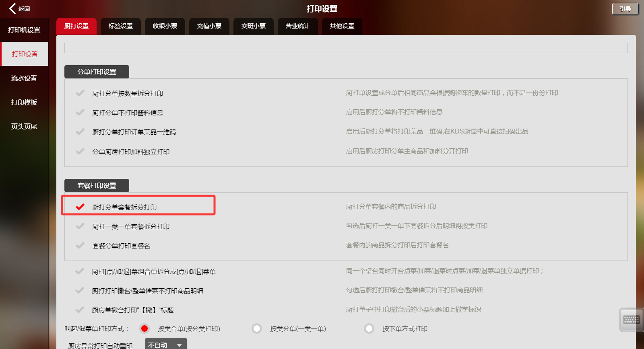Image resolution: width=644 pixels, height=349 pixels.
Task: Click the 引导 guide button
Action: pos(625,9)
